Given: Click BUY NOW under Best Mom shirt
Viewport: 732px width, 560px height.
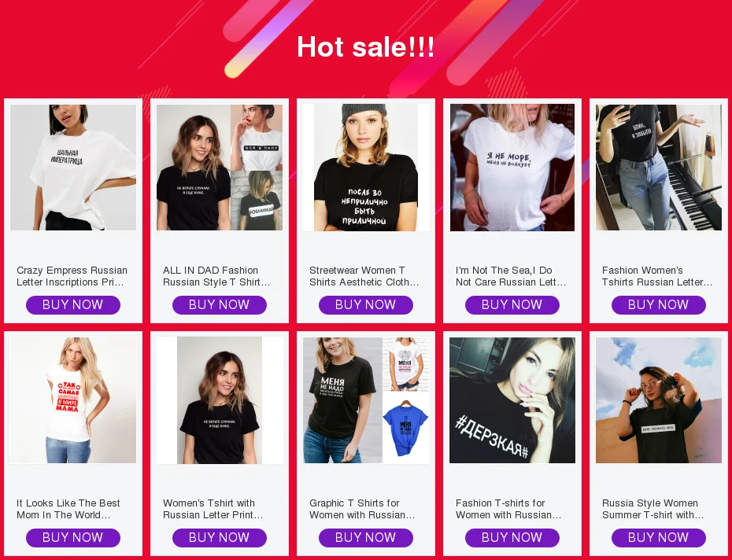Looking at the screenshot, I should (x=73, y=538).
